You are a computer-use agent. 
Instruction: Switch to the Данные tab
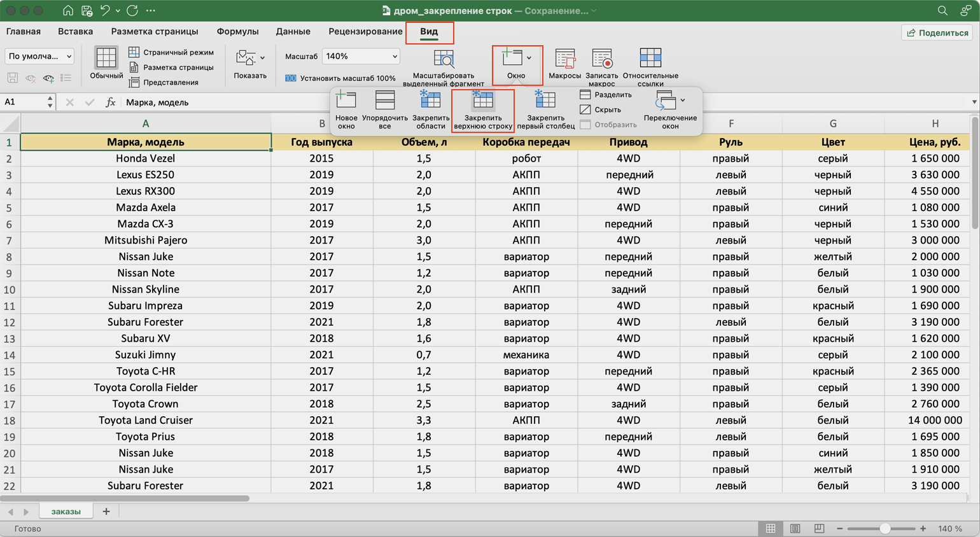pyautogui.click(x=293, y=31)
